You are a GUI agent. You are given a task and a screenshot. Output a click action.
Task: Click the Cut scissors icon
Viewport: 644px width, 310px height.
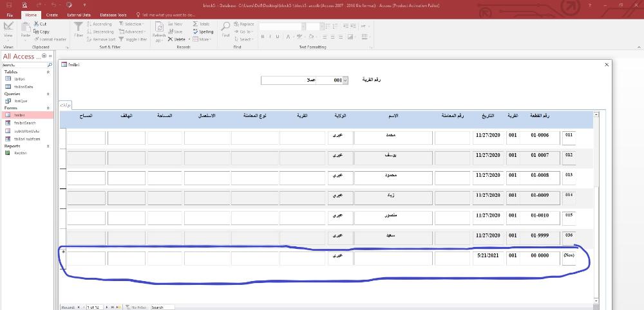click(x=37, y=24)
